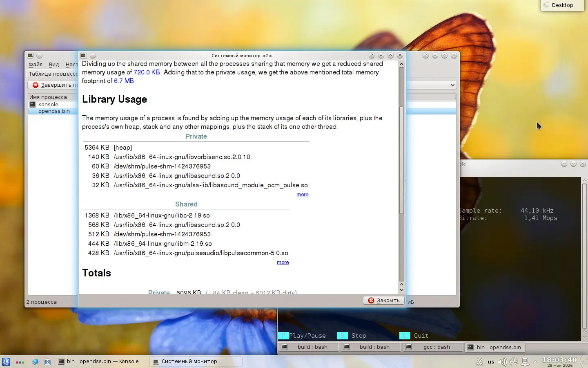Click the Play/Pause label in the Konsole terminal
588x368 pixels.
click(x=307, y=336)
